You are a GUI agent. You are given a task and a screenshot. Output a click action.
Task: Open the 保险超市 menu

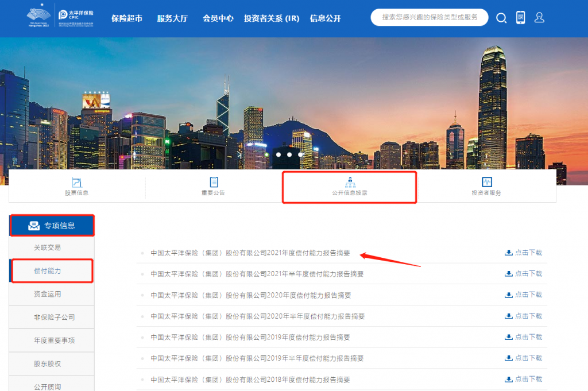pyautogui.click(x=127, y=18)
